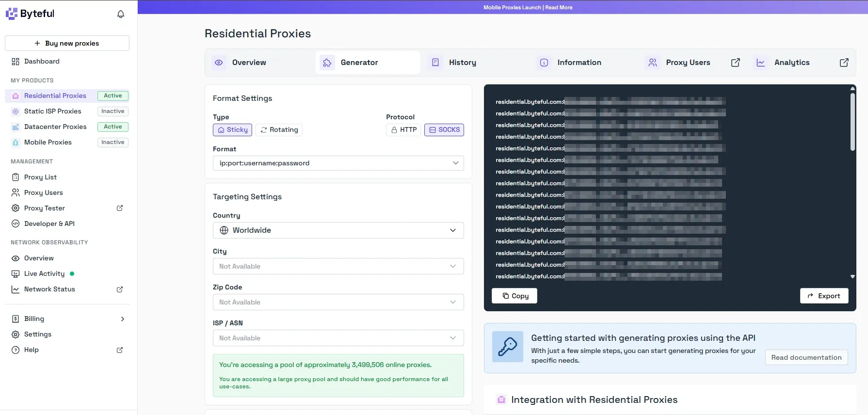Click the Active badge for Datacenter Proxies
Screen dimensions: 868x415
pos(113,127)
